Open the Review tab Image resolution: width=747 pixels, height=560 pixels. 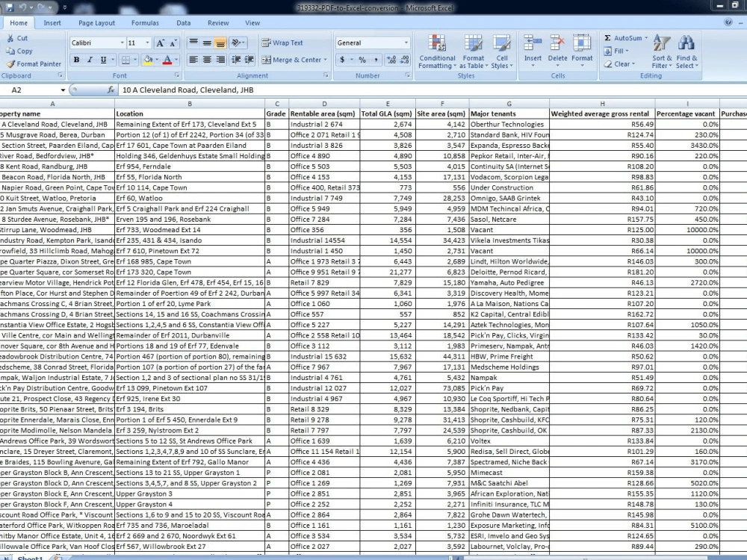pos(218,23)
